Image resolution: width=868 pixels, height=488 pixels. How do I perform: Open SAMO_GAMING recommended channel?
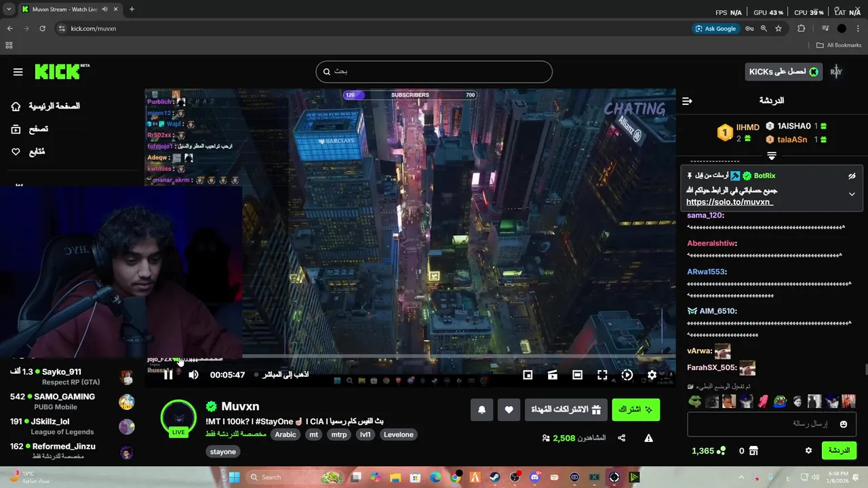click(x=72, y=401)
